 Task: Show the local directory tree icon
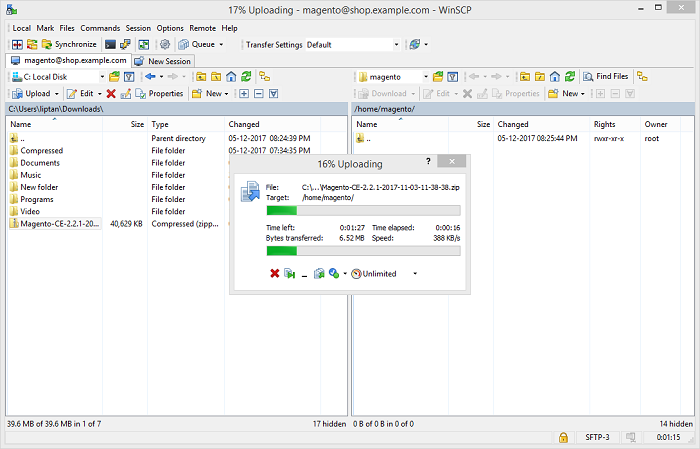point(265,77)
